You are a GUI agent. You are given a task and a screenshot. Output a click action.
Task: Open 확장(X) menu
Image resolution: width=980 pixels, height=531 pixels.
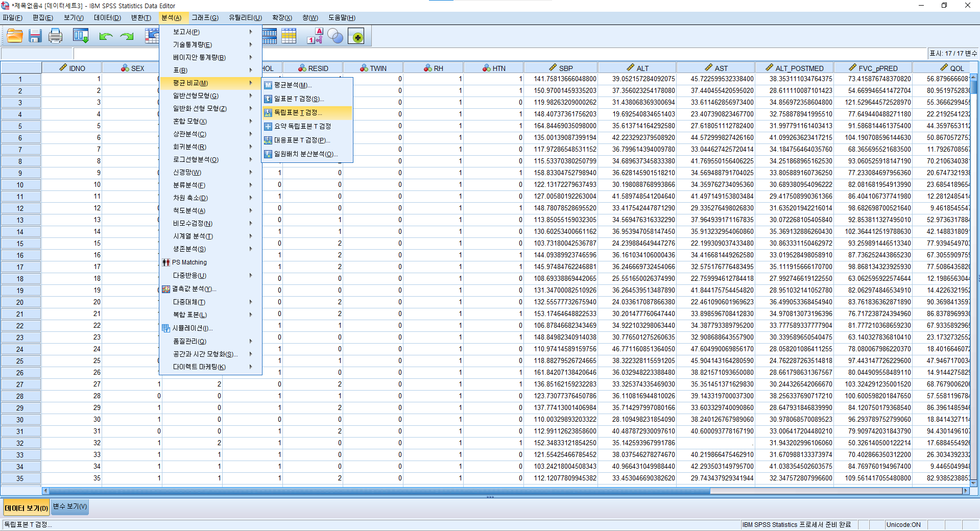(x=282, y=18)
